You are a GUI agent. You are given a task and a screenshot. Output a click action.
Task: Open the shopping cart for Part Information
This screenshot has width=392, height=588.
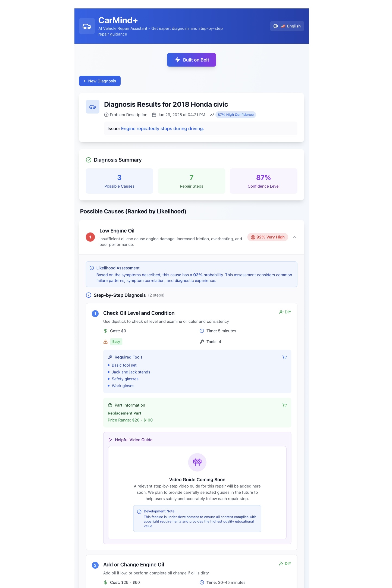click(284, 405)
